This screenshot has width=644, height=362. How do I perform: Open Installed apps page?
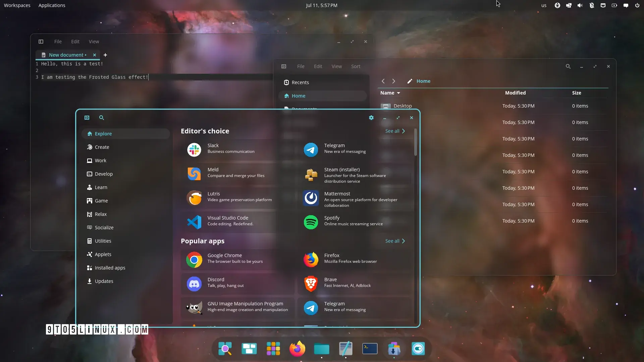[125, 268]
